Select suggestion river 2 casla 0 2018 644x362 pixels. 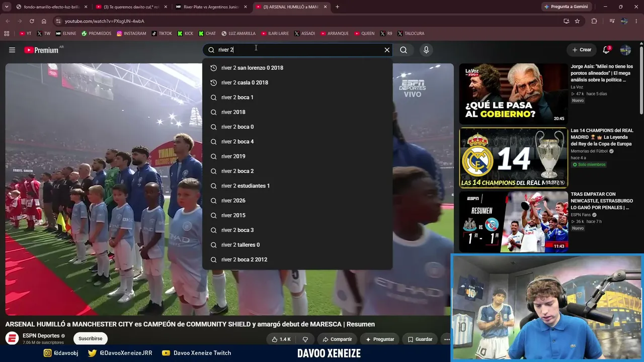pyautogui.click(x=297, y=82)
